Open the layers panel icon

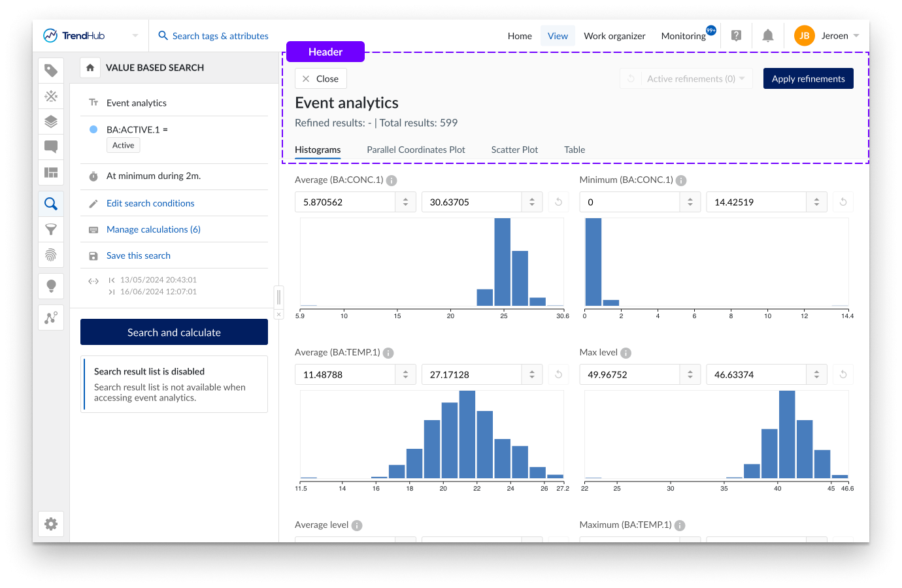(x=51, y=122)
